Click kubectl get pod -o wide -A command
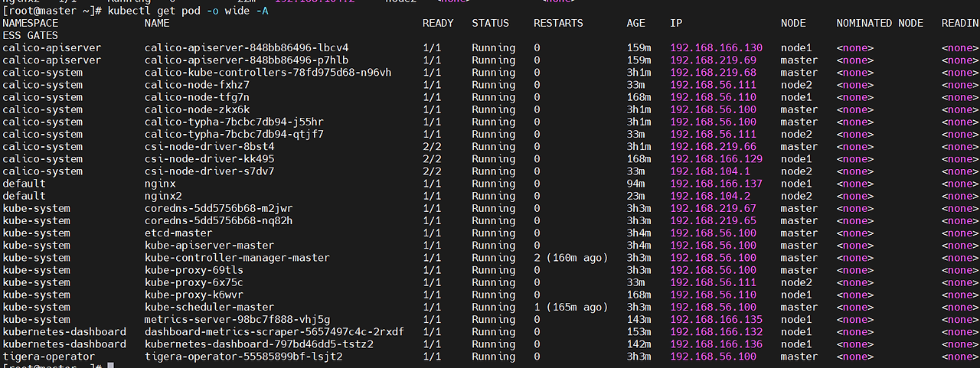The width and height of the screenshot is (980, 368). click(188, 10)
